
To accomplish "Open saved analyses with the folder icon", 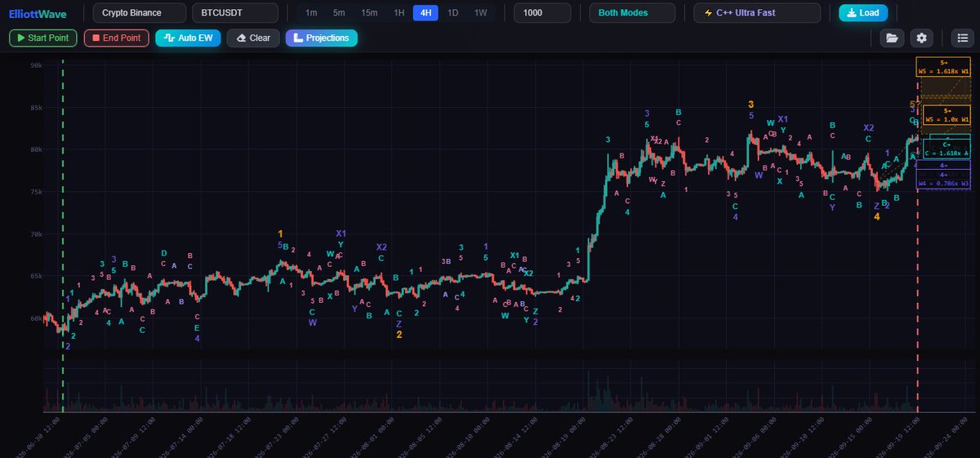I will (892, 38).
